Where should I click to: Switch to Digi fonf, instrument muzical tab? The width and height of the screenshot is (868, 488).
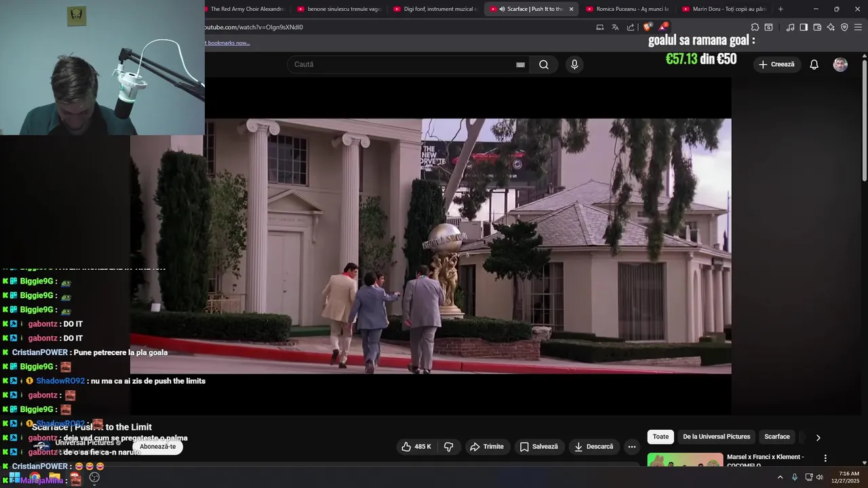(x=435, y=9)
